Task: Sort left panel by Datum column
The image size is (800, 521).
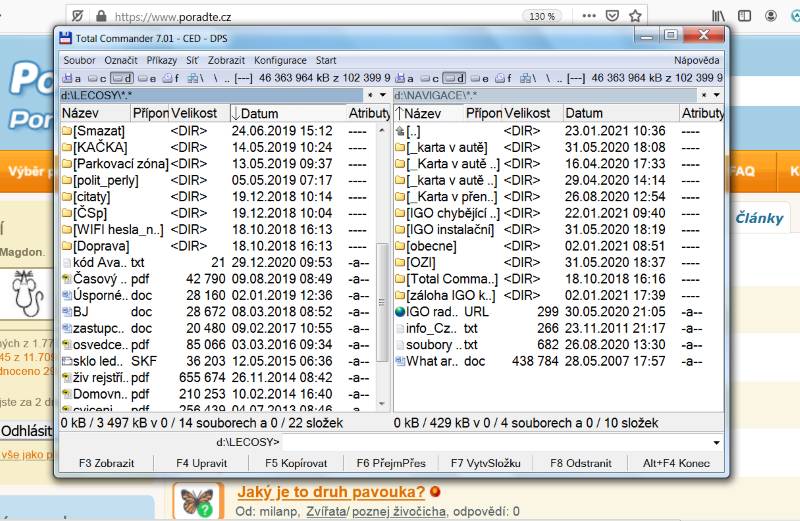Action: pyautogui.click(x=287, y=113)
